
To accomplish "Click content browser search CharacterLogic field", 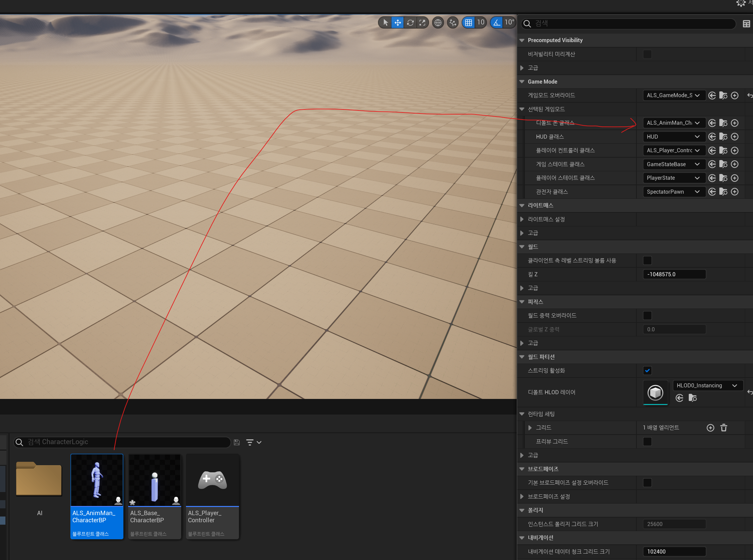I will (122, 442).
